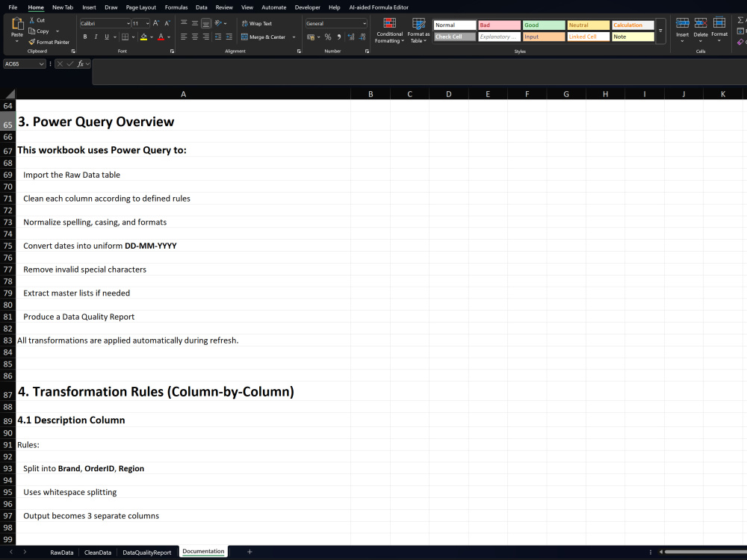The width and height of the screenshot is (747, 560).
Task: Apply percent style
Action: (328, 37)
